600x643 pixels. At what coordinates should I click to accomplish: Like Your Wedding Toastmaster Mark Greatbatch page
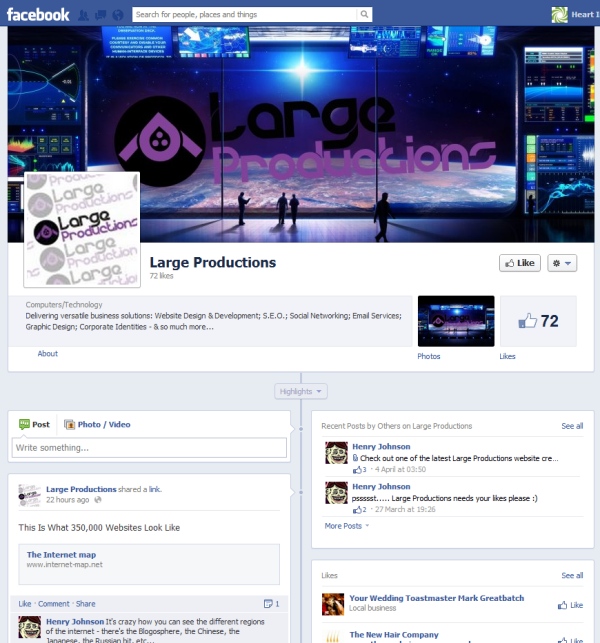pos(570,605)
